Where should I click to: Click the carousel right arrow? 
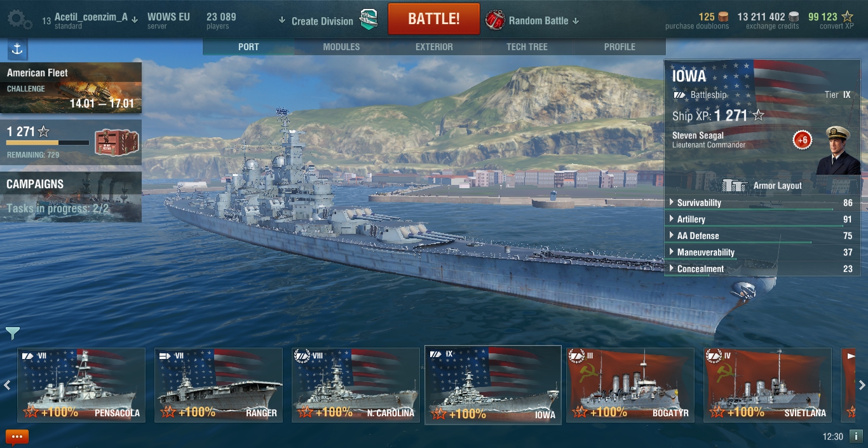point(862,385)
